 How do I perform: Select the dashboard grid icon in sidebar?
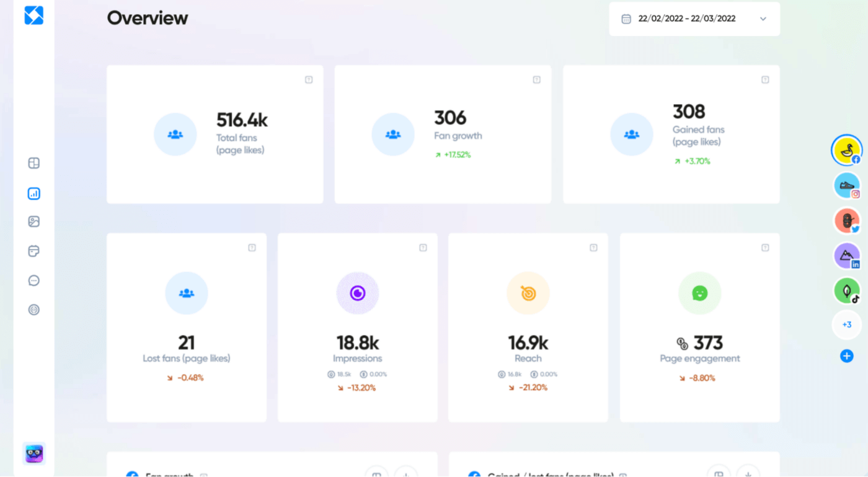pyautogui.click(x=34, y=163)
